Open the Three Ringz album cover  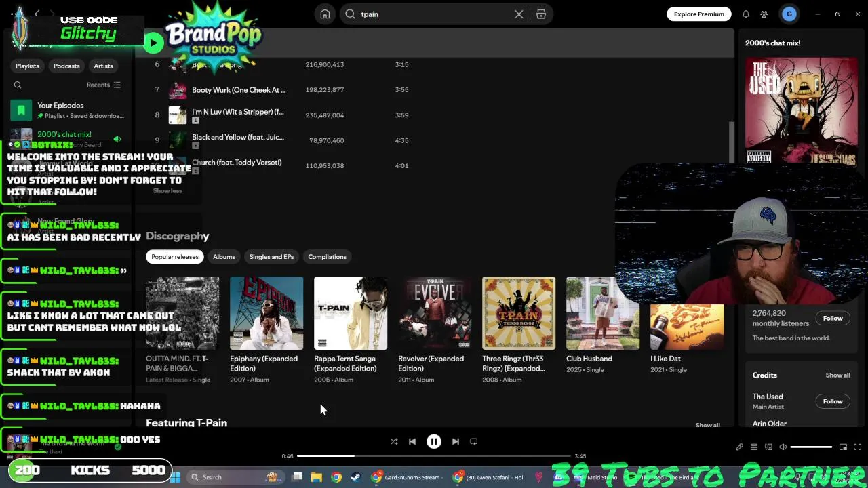(x=519, y=313)
